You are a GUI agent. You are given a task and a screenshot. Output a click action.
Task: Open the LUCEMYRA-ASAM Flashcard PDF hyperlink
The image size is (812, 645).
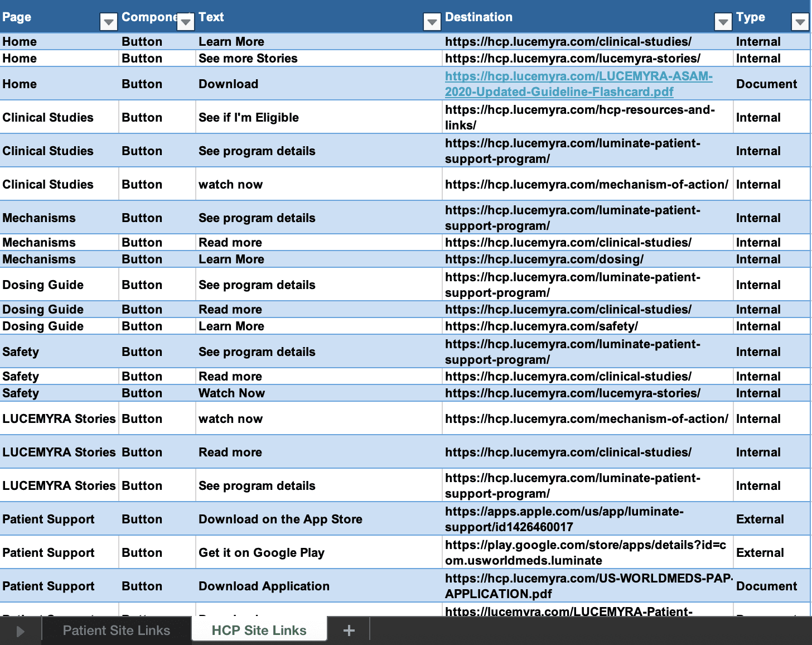[x=578, y=84]
